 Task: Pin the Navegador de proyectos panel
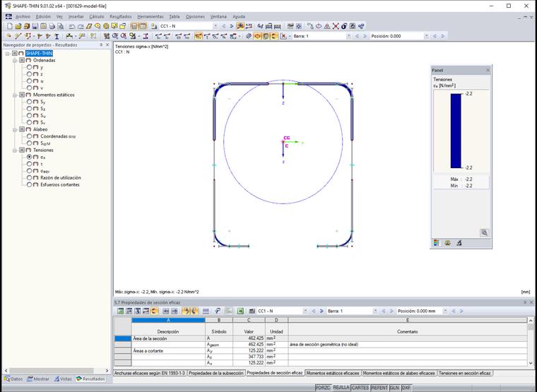point(101,44)
